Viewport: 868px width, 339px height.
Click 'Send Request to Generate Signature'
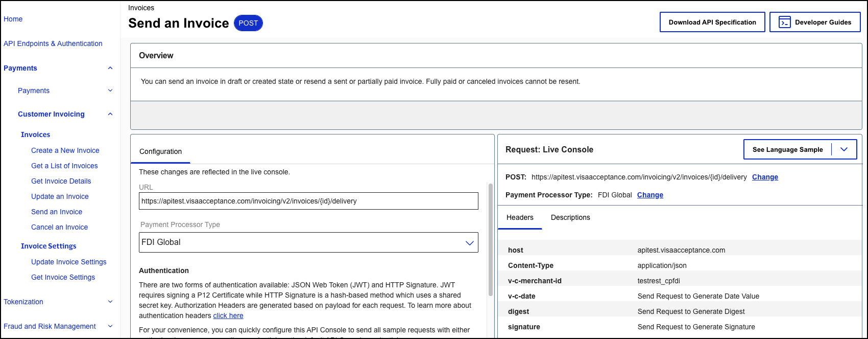pyautogui.click(x=696, y=327)
